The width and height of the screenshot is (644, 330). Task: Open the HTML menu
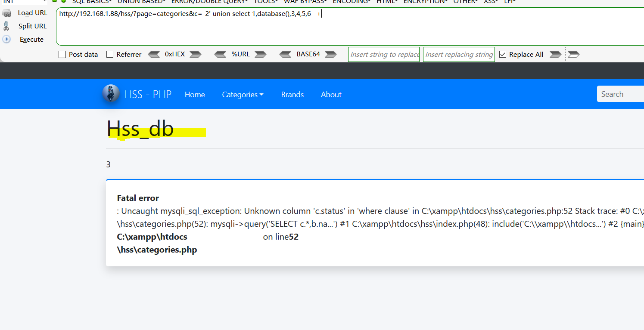(387, 2)
